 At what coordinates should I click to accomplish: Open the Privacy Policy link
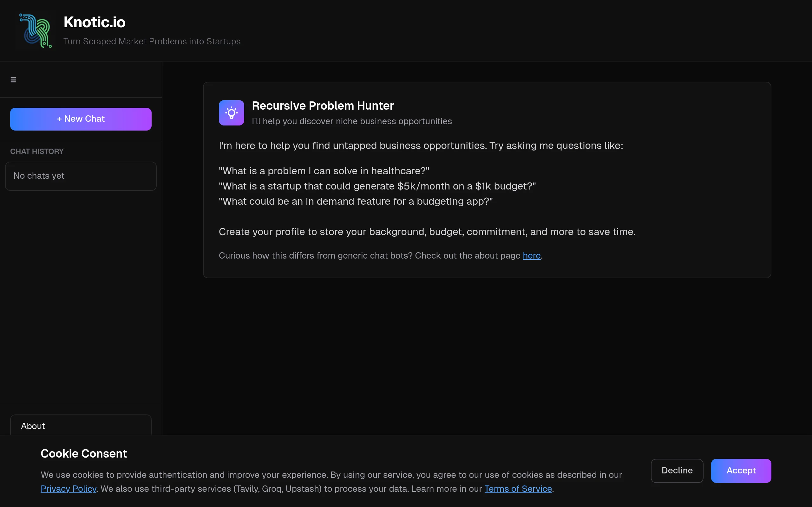pyautogui.click(x=68, y=489)
